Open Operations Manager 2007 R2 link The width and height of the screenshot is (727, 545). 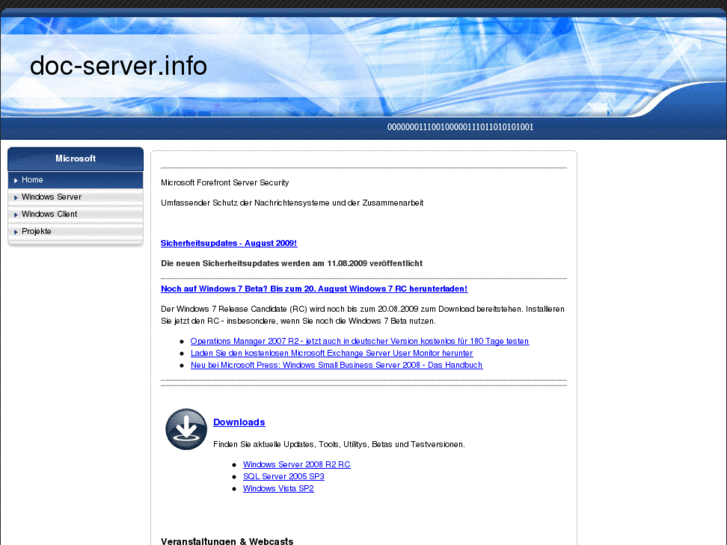click(x=359, y=341)
